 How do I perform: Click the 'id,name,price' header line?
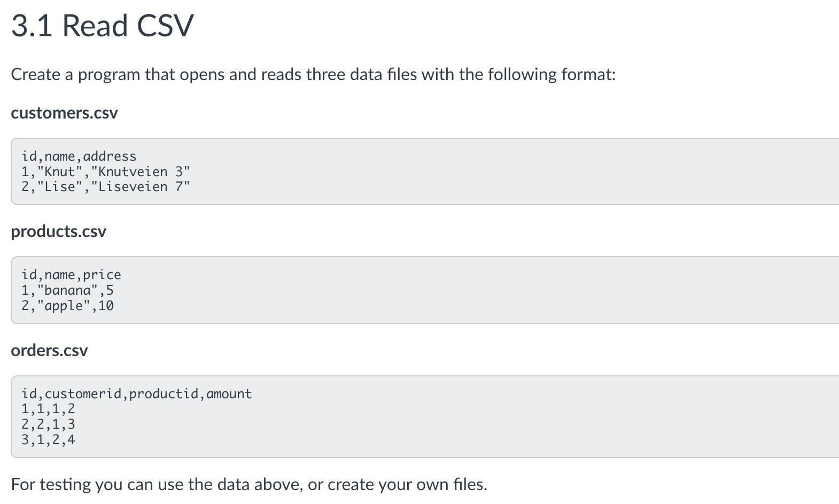tap(71, 275)
